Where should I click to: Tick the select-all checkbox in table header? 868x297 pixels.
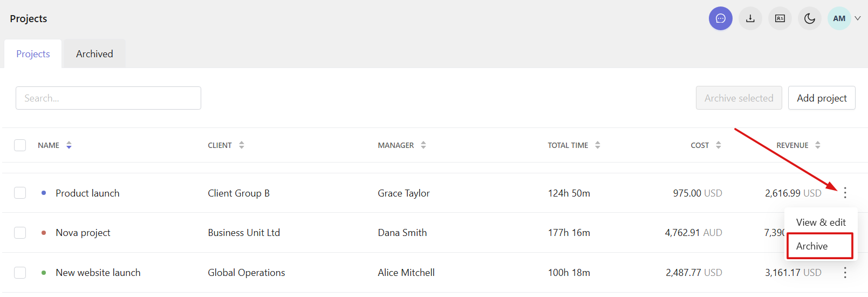point(20,145)
